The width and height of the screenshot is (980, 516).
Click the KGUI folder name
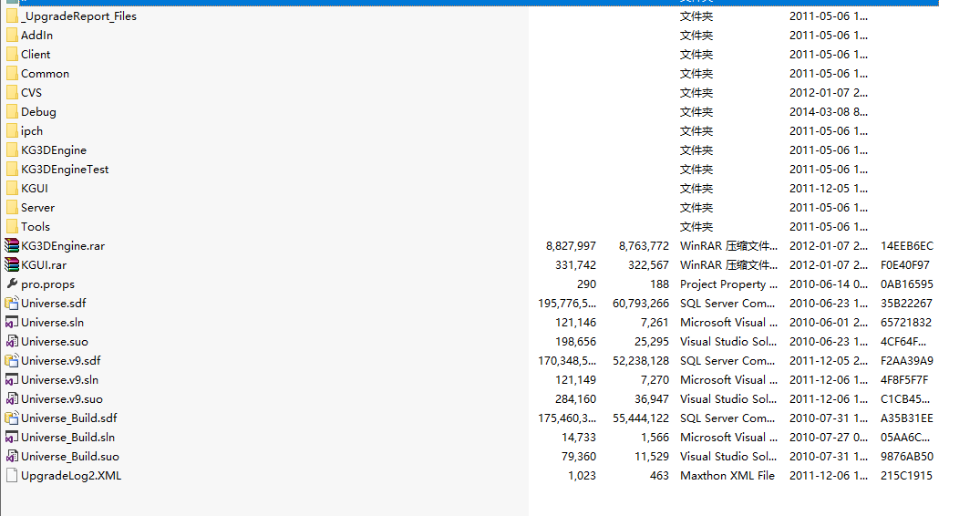[x=35, y=189]
